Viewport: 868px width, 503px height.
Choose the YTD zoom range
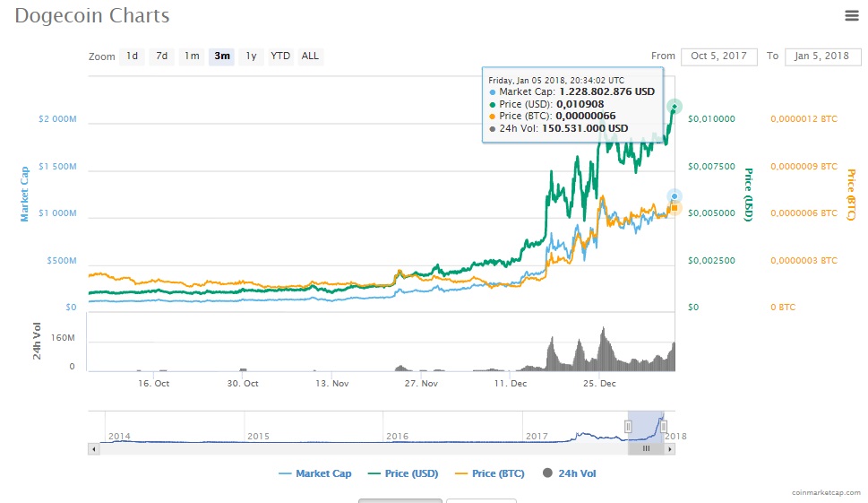click(x=280, y=56)
